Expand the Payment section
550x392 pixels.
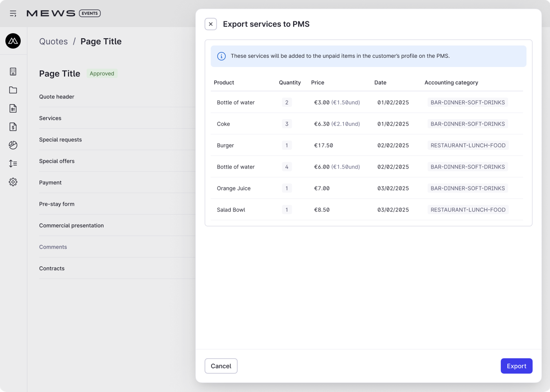click(x=50, y=182)
